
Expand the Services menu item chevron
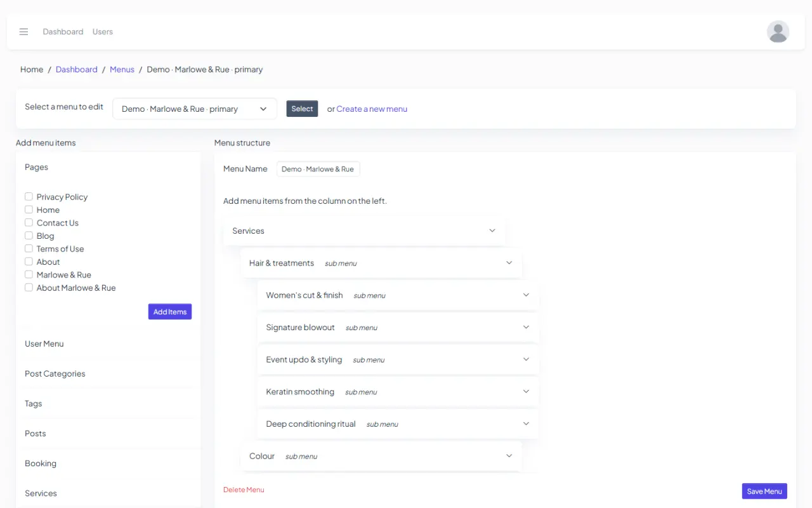[492, 231]
